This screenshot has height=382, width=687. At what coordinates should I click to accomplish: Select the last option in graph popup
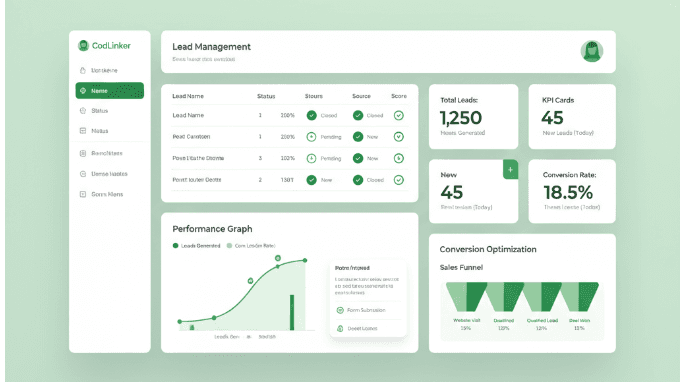pyautogui.click(x=367, y=329)
